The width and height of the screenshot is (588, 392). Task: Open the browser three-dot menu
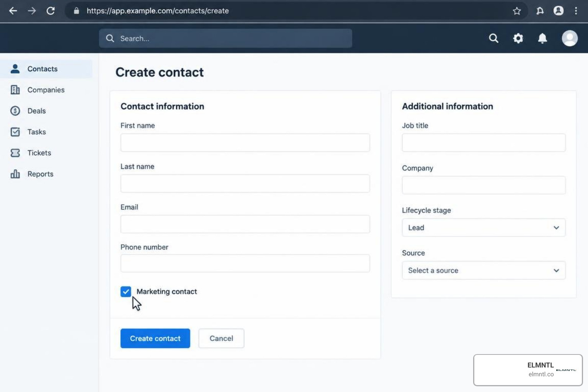(x=576, y=11)
